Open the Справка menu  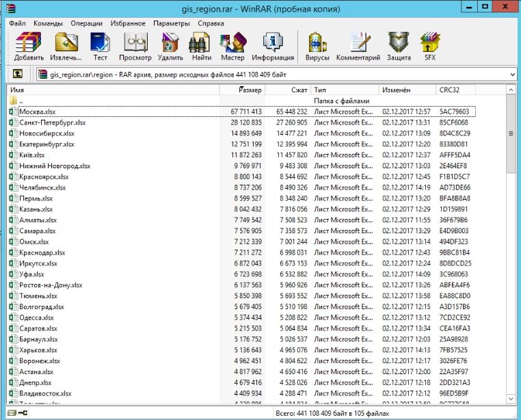[x=211, y=23]
